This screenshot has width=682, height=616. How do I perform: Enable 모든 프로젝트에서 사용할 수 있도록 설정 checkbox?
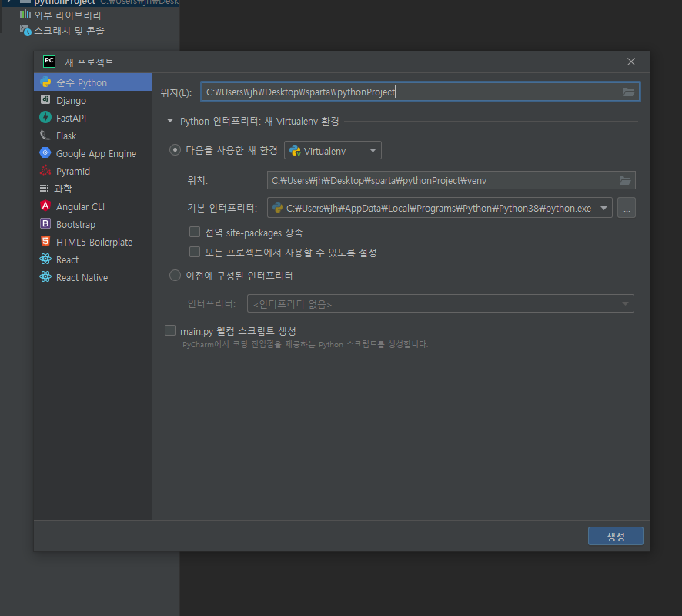coord(195,252)
